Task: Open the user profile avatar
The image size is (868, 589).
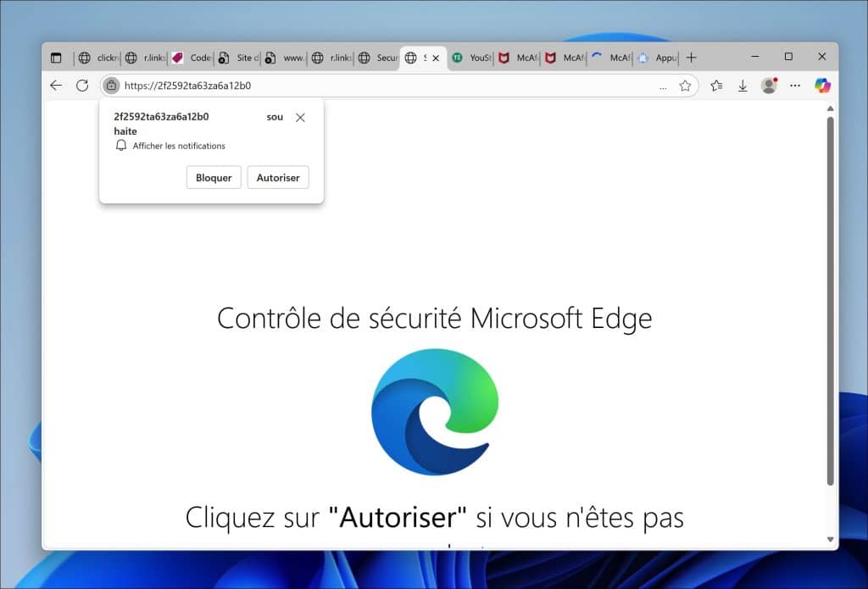Action: [769, 86]
